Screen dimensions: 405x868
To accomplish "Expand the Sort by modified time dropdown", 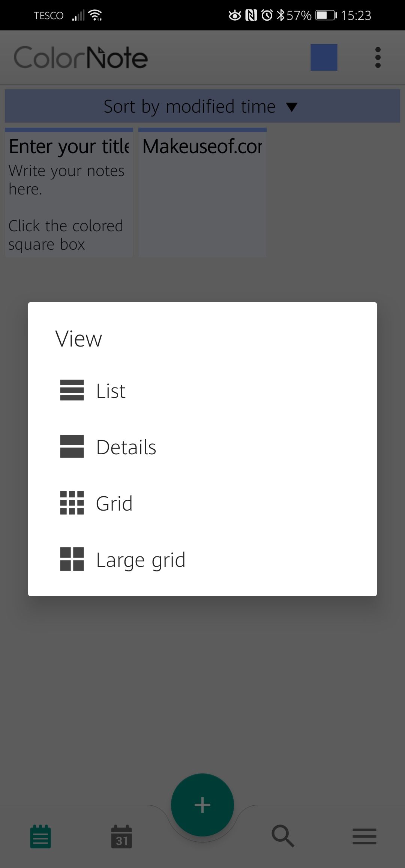I will pos(189,107).
